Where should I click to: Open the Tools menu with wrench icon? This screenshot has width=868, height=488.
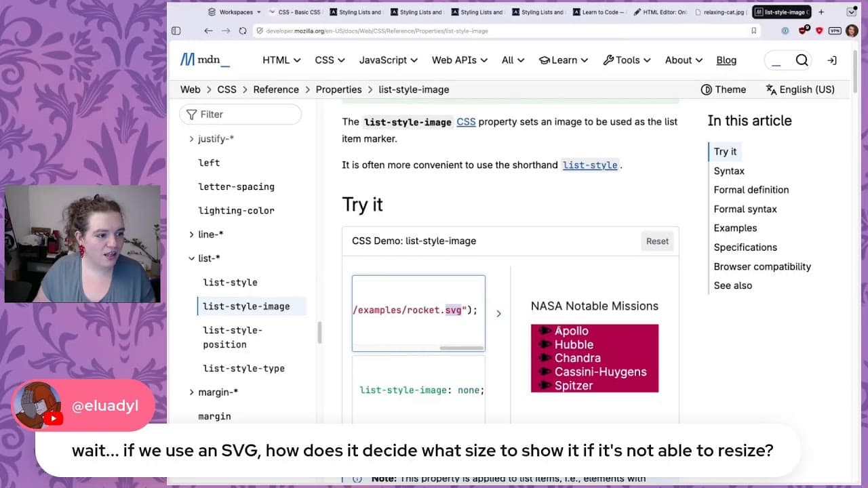[x=627, y=60]
